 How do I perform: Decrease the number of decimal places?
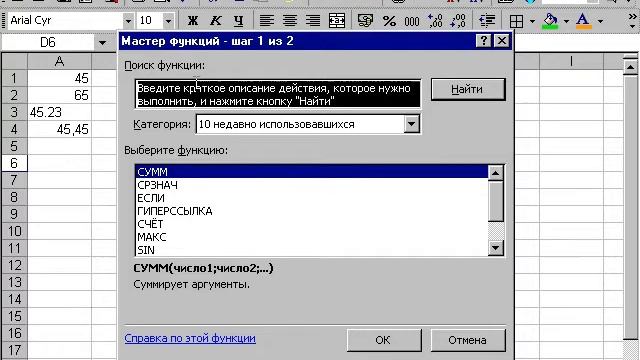click(x=458, y=20)
